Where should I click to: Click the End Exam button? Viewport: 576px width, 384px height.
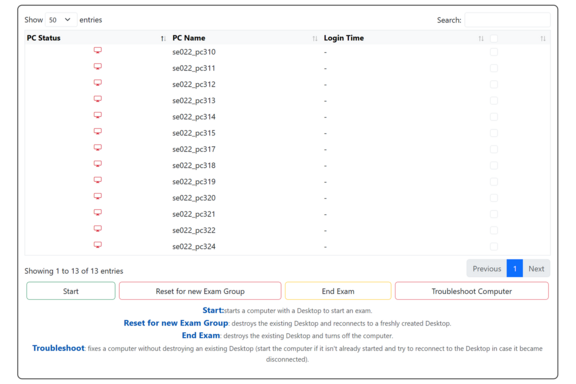coord(338,291)
